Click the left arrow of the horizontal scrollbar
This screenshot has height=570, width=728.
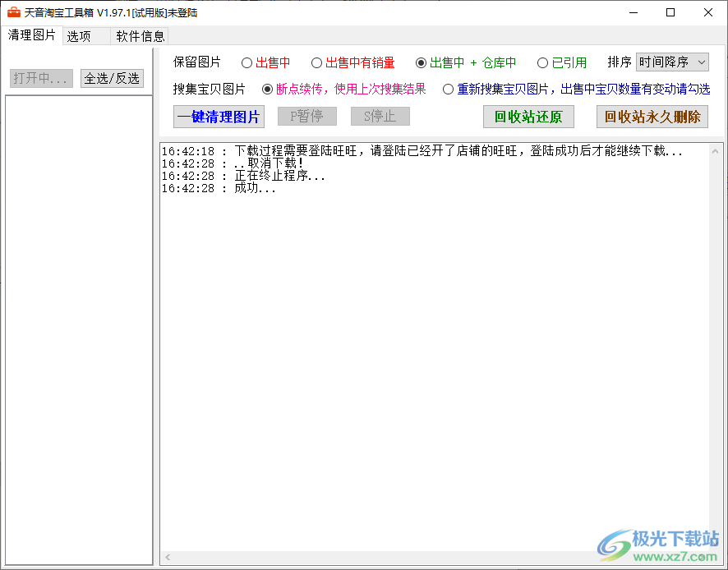tap(167, 557)
